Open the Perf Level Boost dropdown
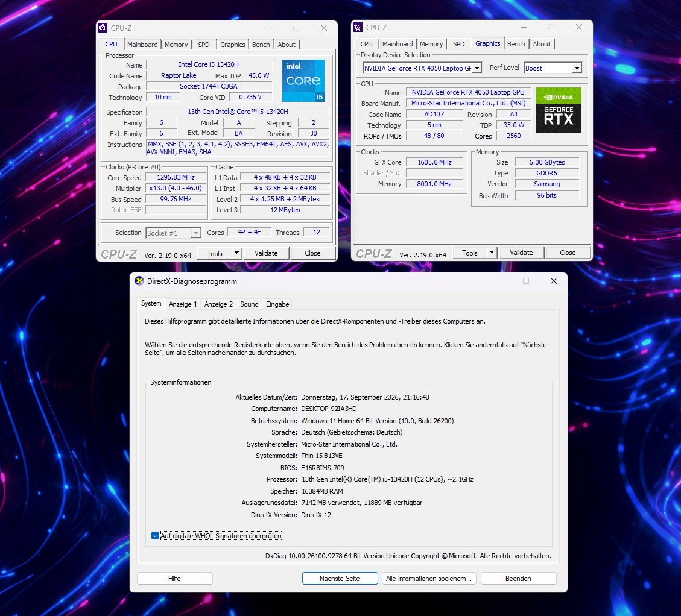 coord(576,68)
